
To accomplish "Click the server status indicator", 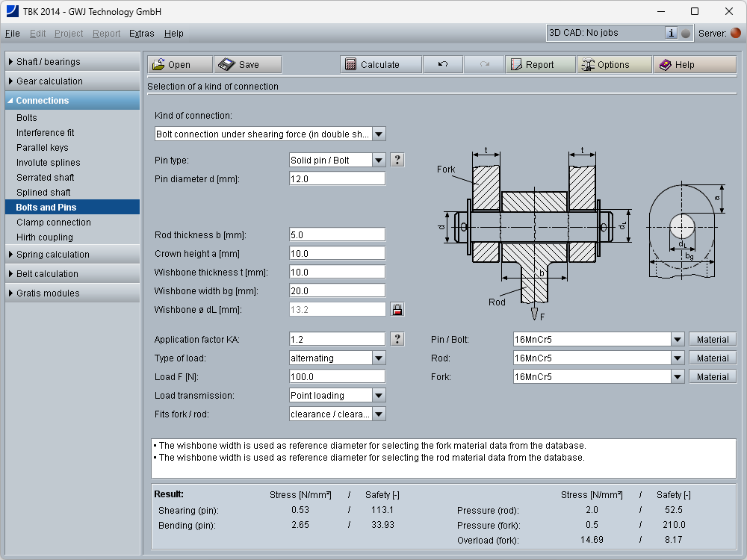I will [x=736, y=33].
